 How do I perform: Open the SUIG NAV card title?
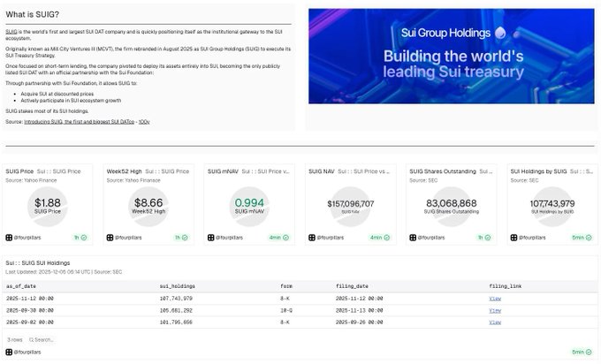tap(322, 171)
